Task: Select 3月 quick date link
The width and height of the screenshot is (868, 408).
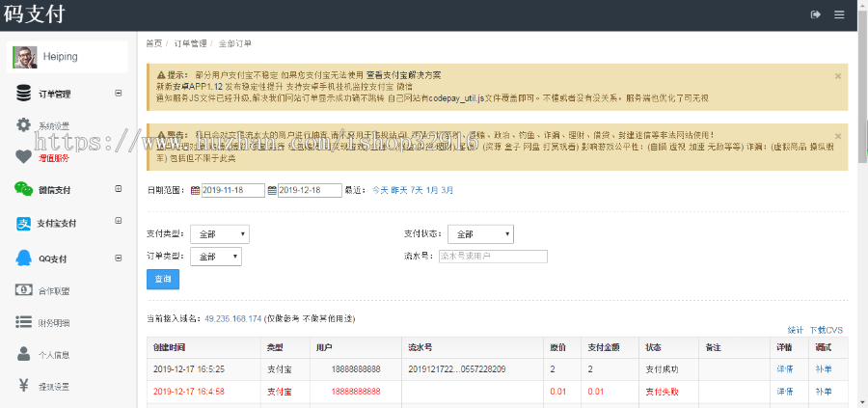Action: [448, 190]
